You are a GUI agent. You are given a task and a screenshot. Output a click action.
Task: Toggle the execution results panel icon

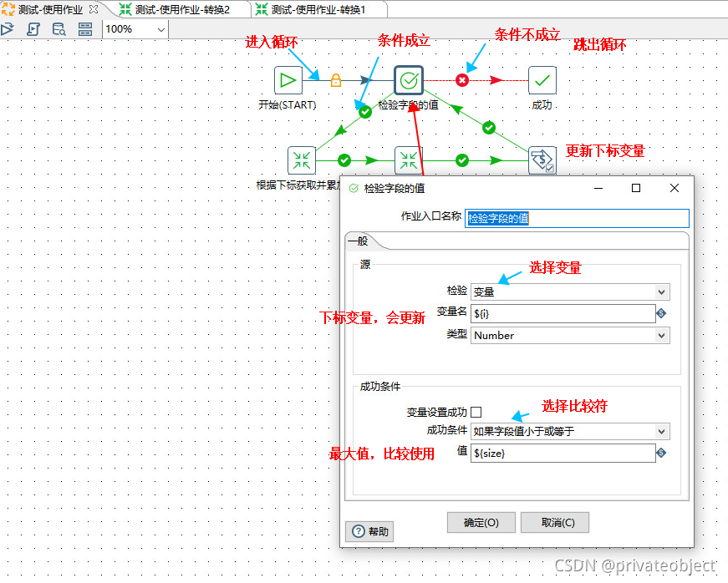click(x=85, y=29)
